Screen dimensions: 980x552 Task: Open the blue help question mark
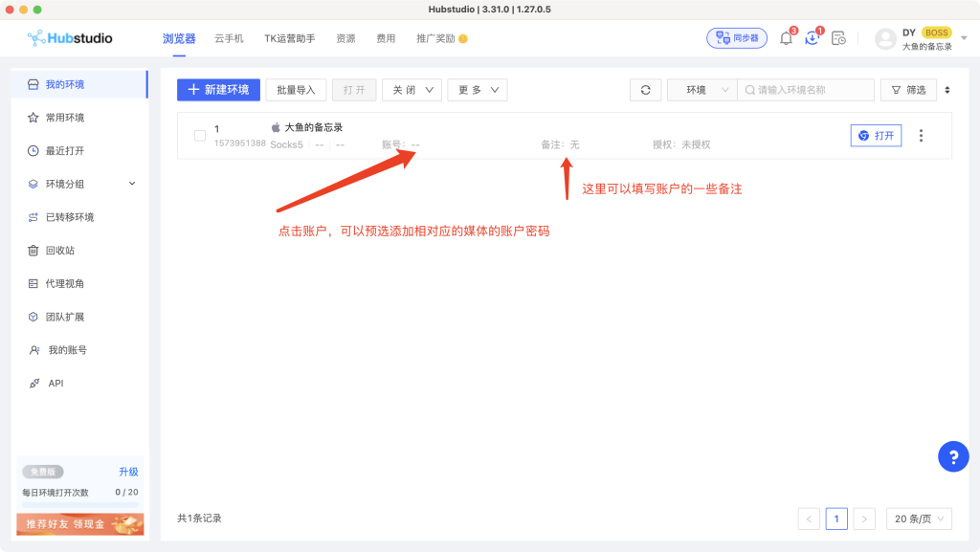tap(952, 456)
